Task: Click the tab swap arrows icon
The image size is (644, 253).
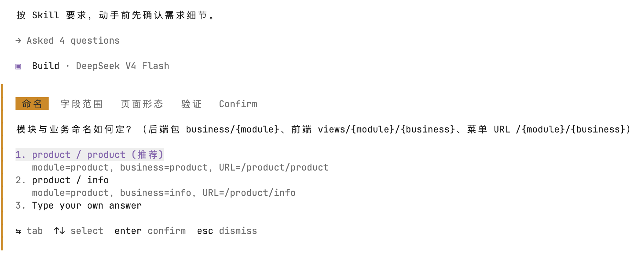Action: tap(18, 231)
